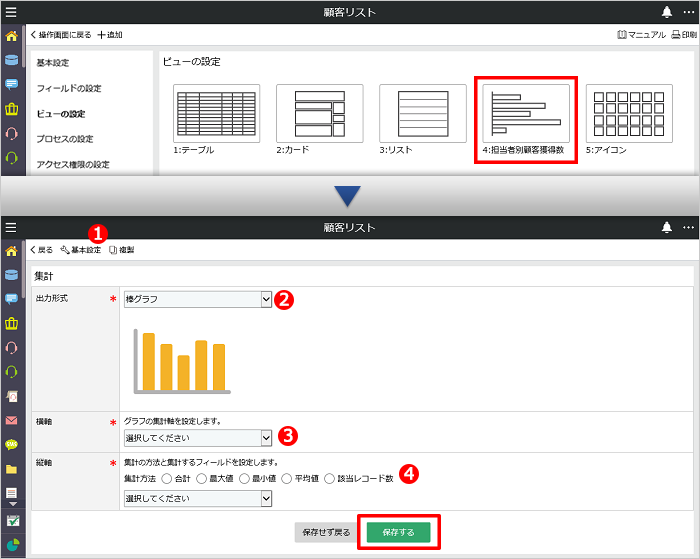The width and height of the screenshot is (700, 559).
Task: Open the 出力形式 dropdown showing 棒グラフ
Action: click(198, 299)
